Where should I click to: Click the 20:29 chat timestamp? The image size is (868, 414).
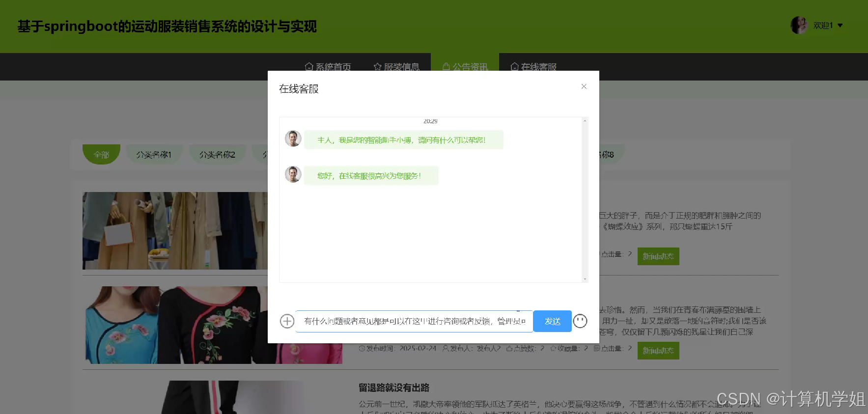[x=430, y=121]
